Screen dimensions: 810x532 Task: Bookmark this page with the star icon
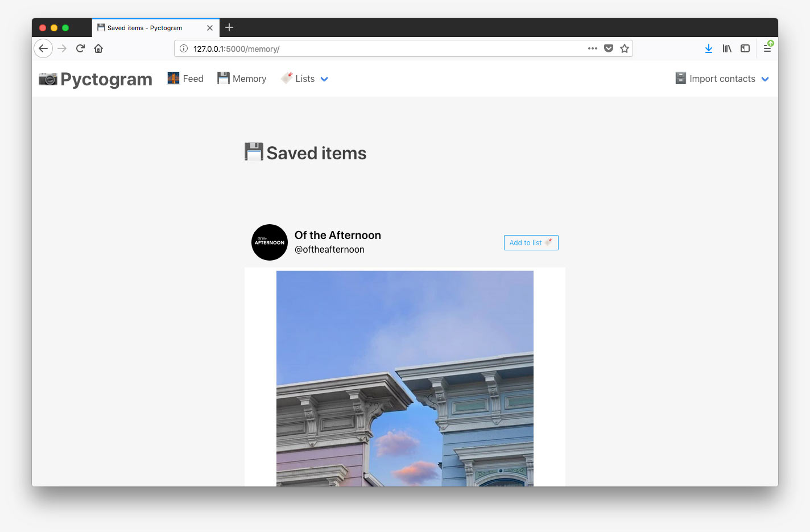tap(625, 48)
